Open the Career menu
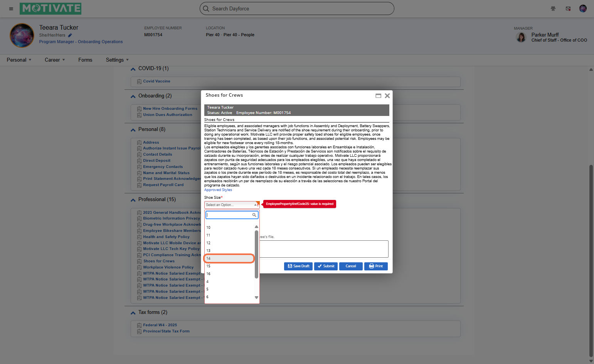 55,60
